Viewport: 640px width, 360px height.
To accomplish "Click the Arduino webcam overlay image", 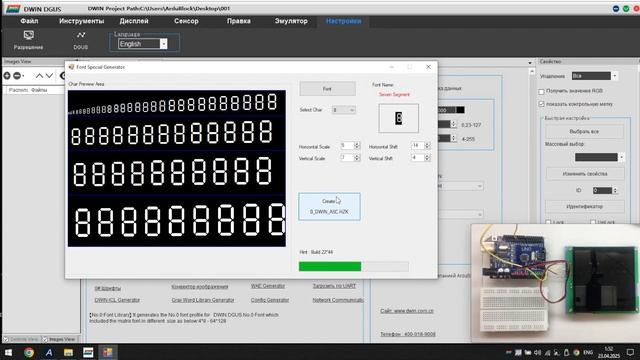I will coord(556,283).
